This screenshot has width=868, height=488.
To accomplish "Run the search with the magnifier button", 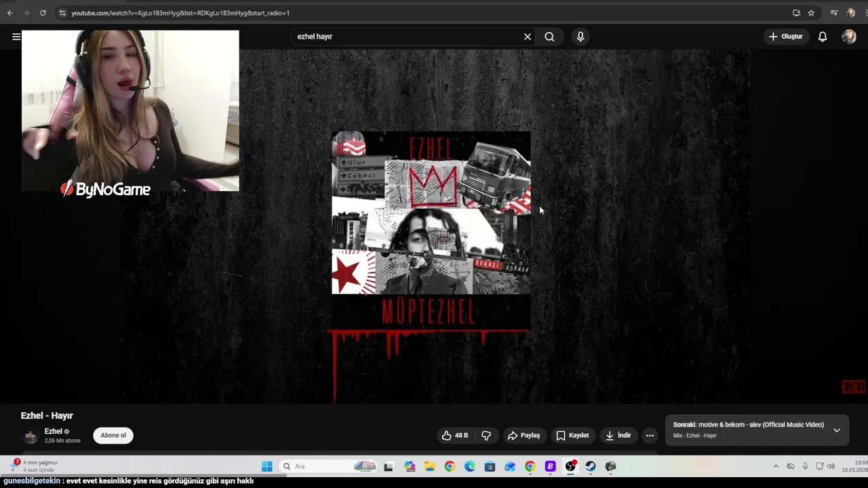I will 549,37.
